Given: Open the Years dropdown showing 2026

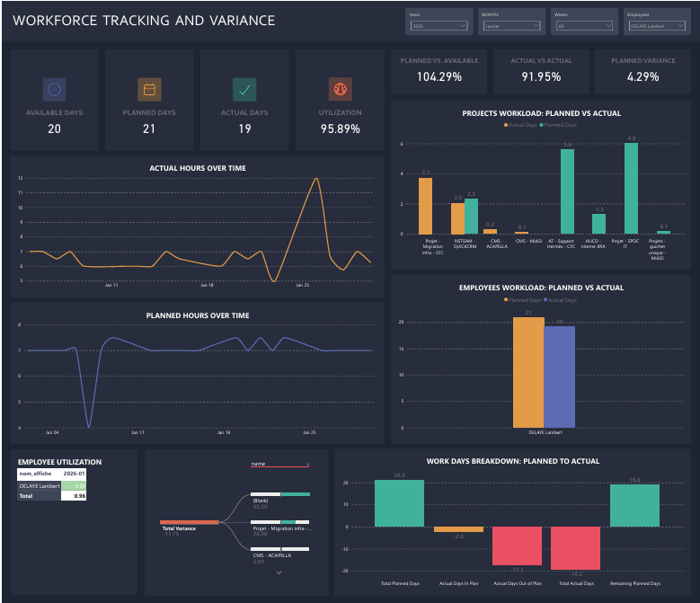Looking at the screenshot, I should click(x=439, y=26).
